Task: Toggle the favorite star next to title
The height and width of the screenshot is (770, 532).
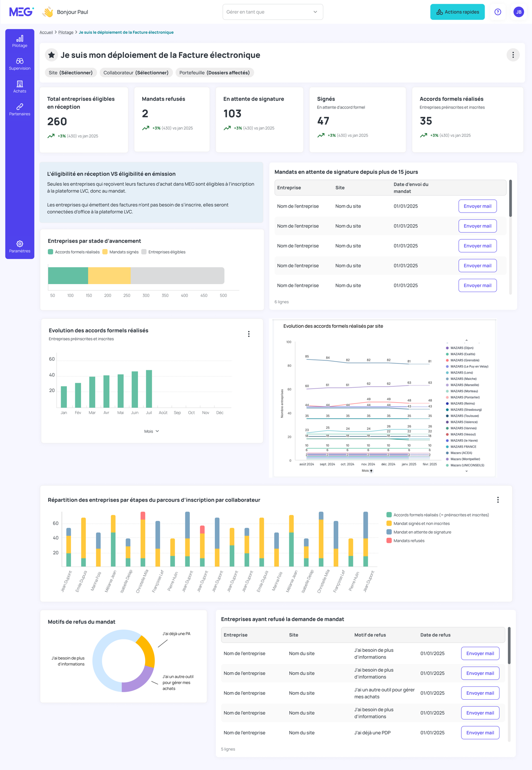Action: (x=51, y=55)
